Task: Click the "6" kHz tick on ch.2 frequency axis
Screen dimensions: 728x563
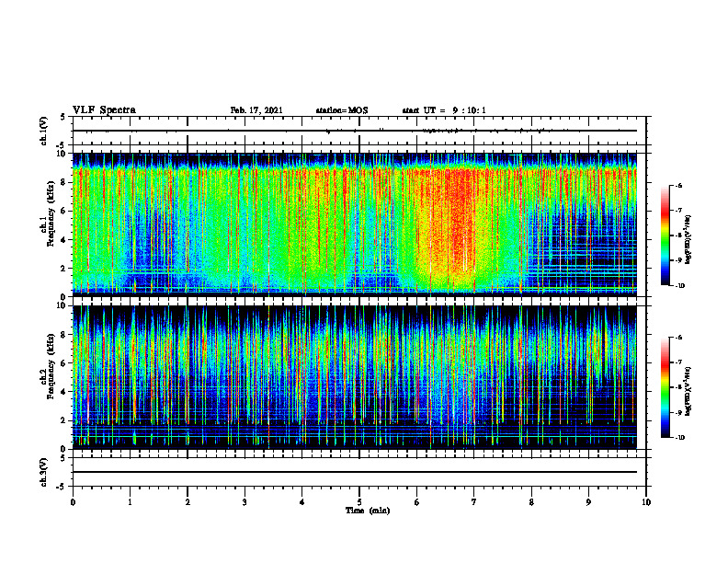Action: (x=64, y=363)
